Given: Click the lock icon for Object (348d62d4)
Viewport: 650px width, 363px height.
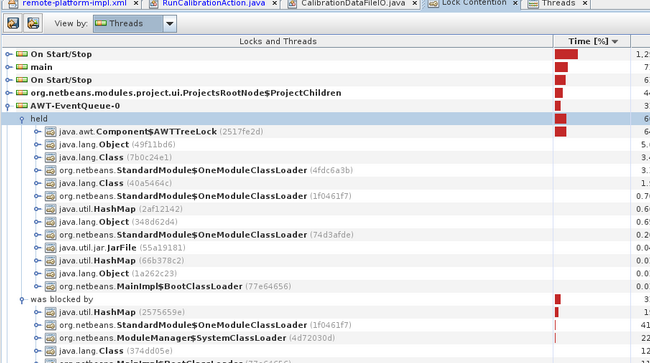Looking at the screenshot, I should [51, 222].
